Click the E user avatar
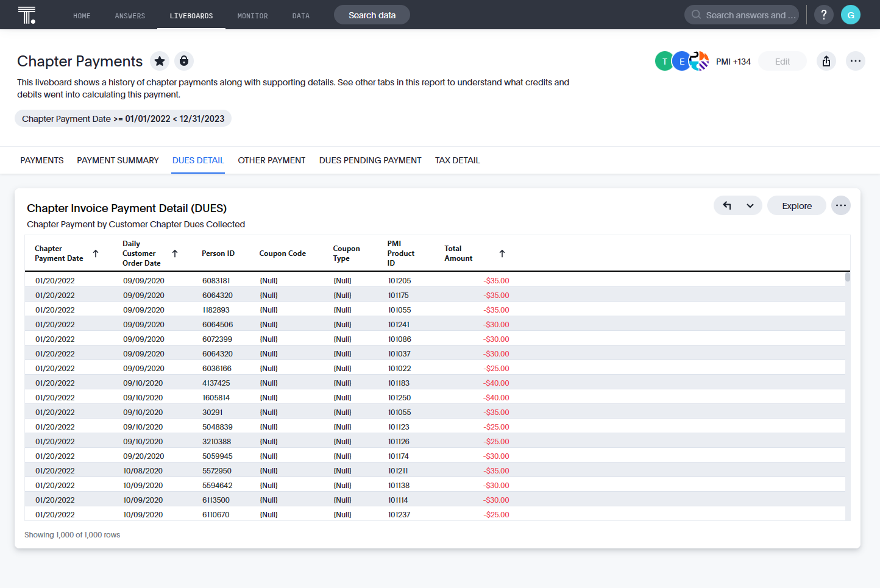Screen dimensions: 880x588 click(681, 61)
